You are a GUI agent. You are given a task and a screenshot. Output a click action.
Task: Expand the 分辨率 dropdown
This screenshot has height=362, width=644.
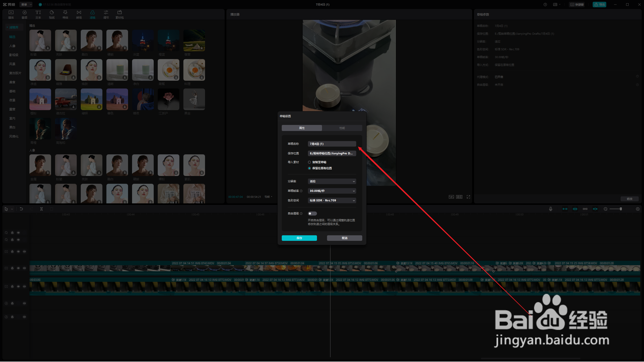coord(332,181)
